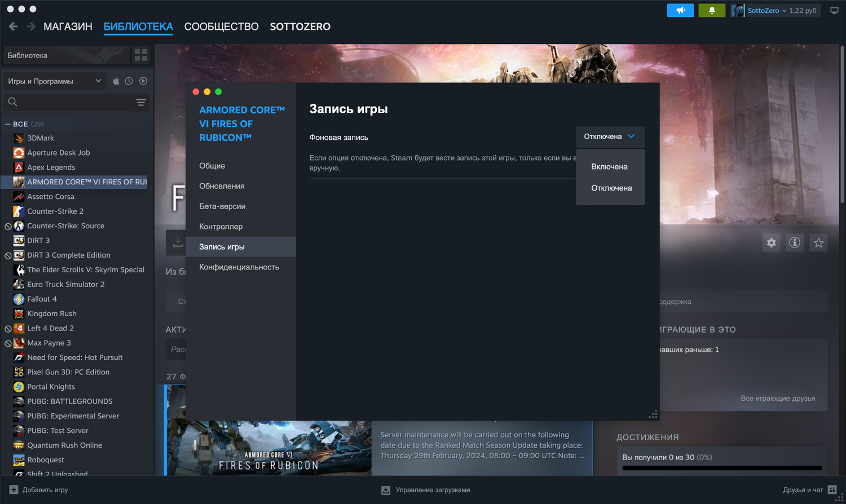846x504 pixels.
Task: Click the SottoZero profile avatar
Action: click(x=738, y=10)
